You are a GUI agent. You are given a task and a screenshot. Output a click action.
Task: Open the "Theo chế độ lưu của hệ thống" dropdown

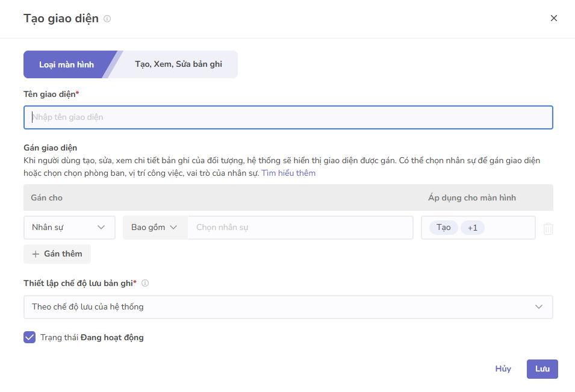pos(288,306)
